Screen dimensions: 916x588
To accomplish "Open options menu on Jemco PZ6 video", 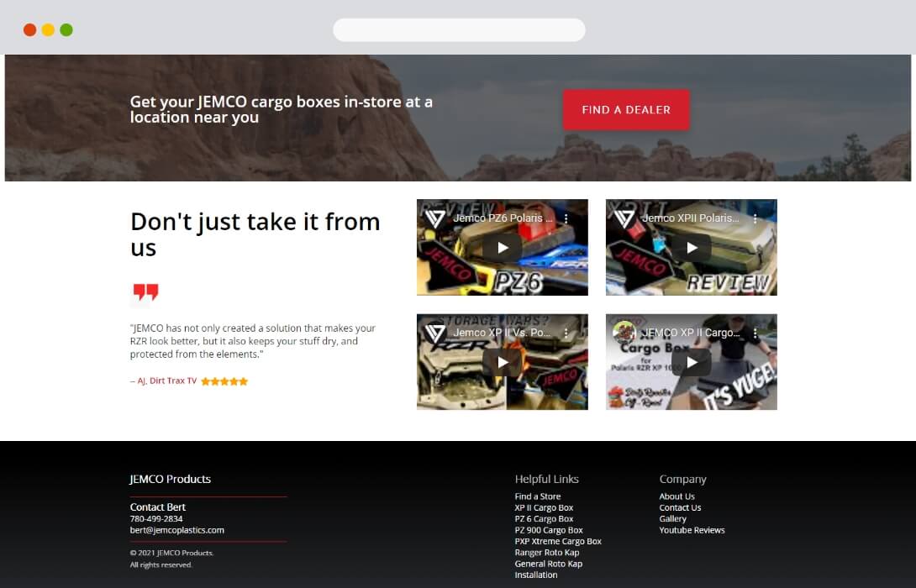I will click(566, 218).
